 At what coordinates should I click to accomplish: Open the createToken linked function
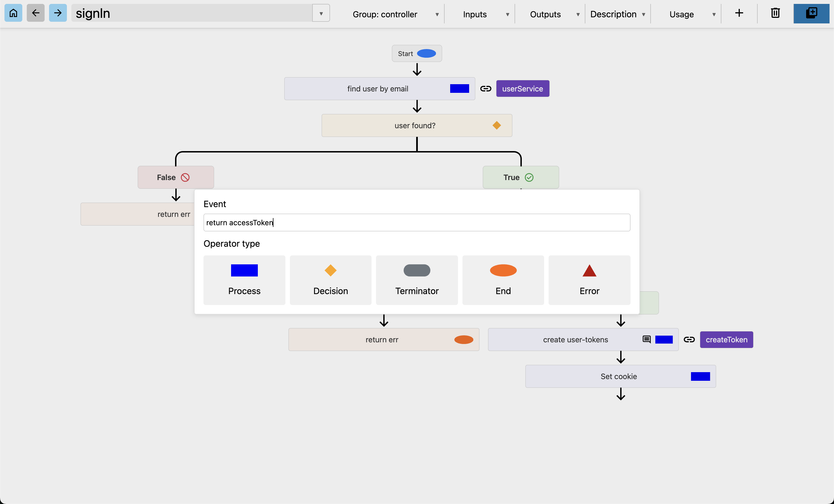click(726, 340)
